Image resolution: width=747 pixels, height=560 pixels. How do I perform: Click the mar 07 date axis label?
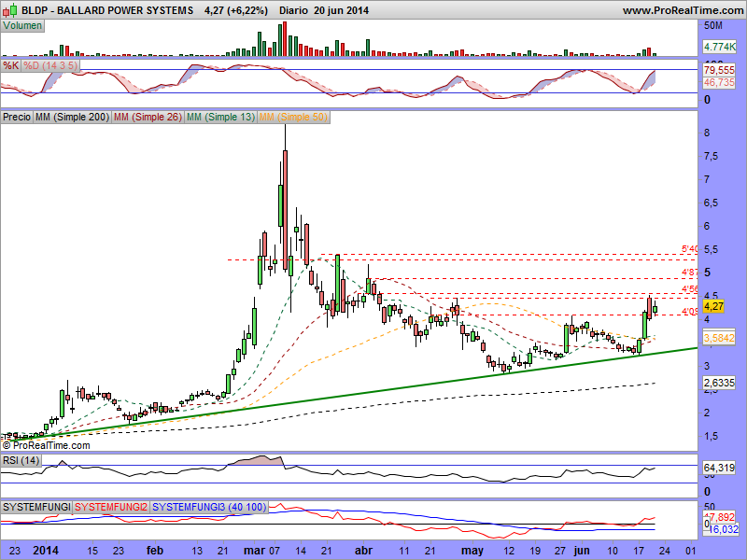(261, 551)
